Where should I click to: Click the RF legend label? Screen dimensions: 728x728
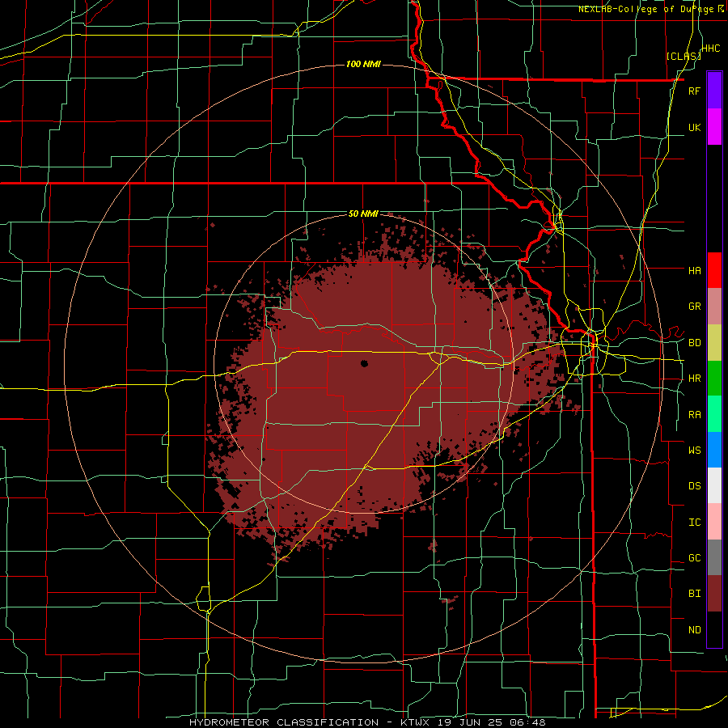click(x=694, y=91)
